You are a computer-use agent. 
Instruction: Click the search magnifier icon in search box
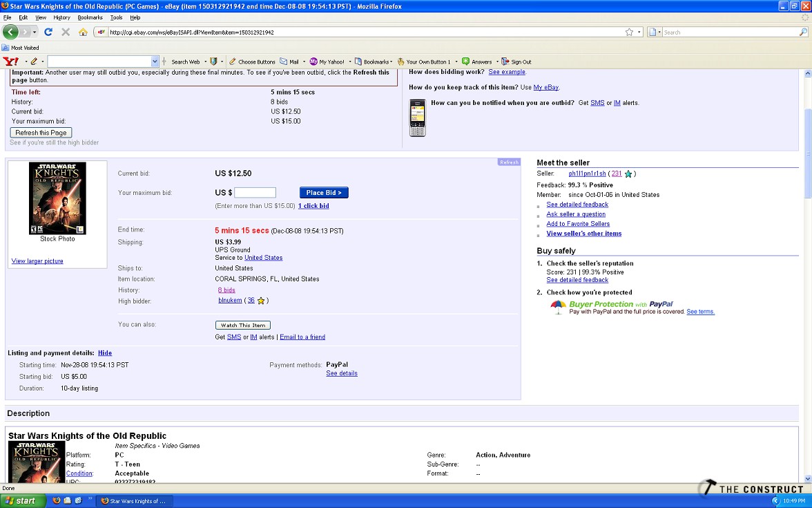803,32
